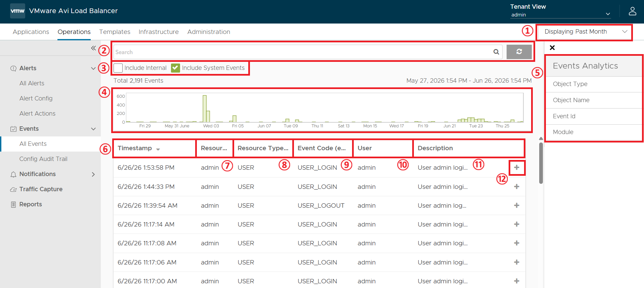This screenshot has width=644, height=288.
Task: Go to Config Audit Trail
Action: click(43, 159)
